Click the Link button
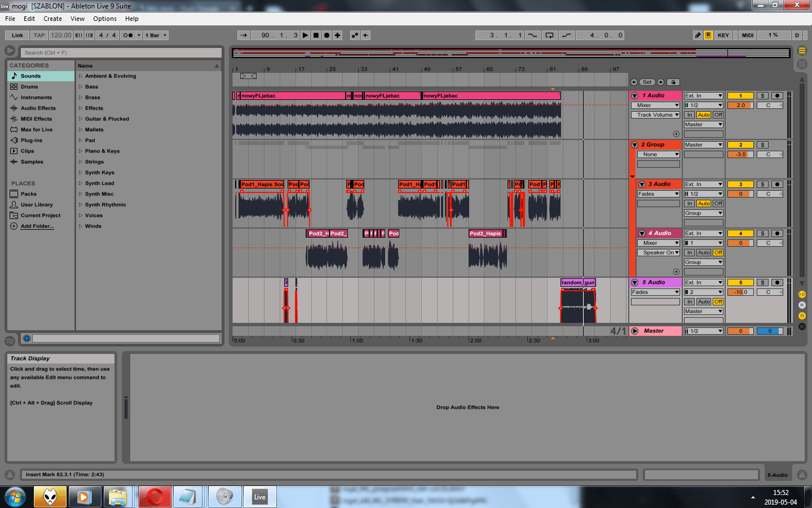 [x=17, y=35]
